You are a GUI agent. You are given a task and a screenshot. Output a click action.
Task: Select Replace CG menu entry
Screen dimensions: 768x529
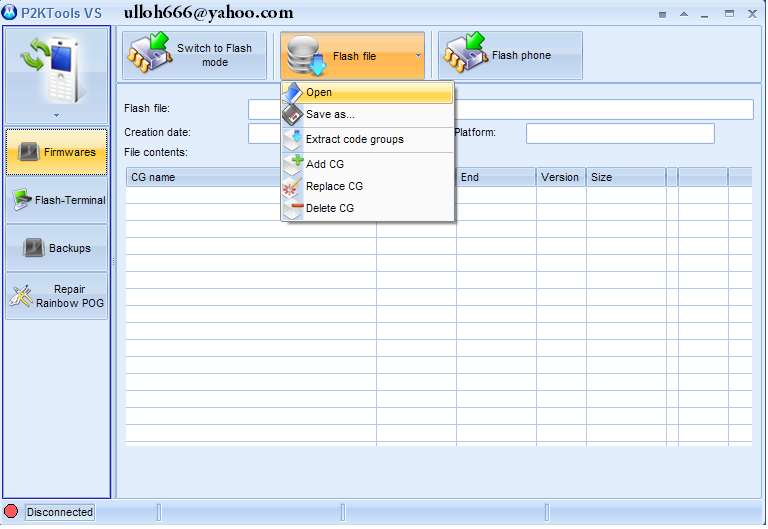pyautogui.click(x=367, y=187)
